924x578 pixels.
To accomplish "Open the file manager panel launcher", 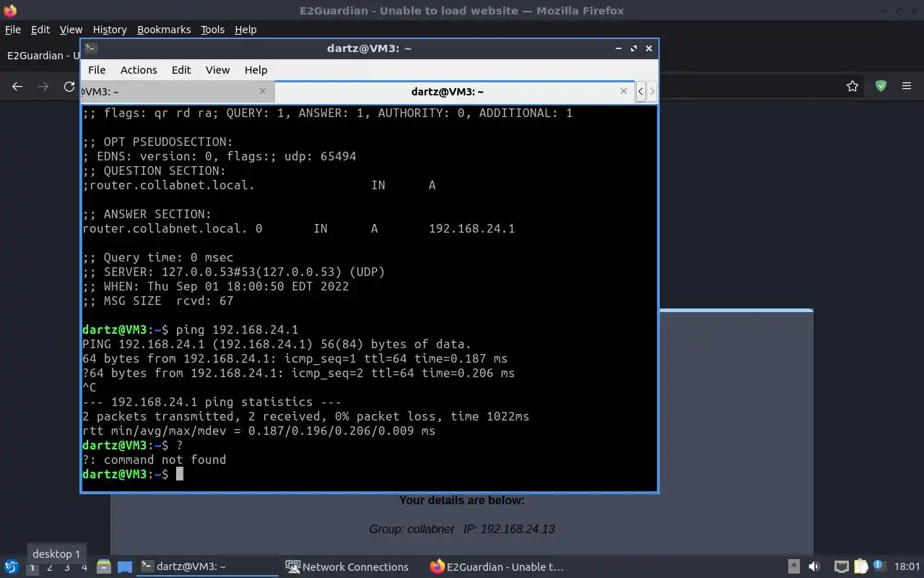I will [103, 567].
